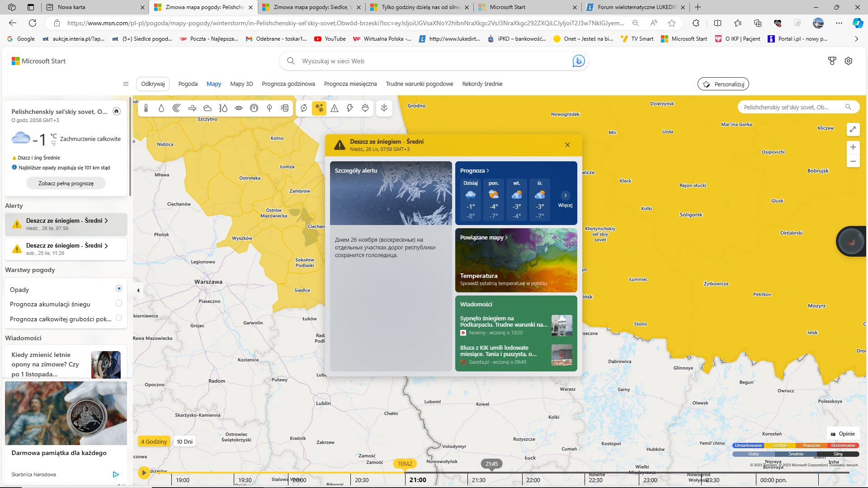This screenshot has width=868, height=488.
Task: Click Zobacz pełną prognozę button
Action: tap(66, 183)
